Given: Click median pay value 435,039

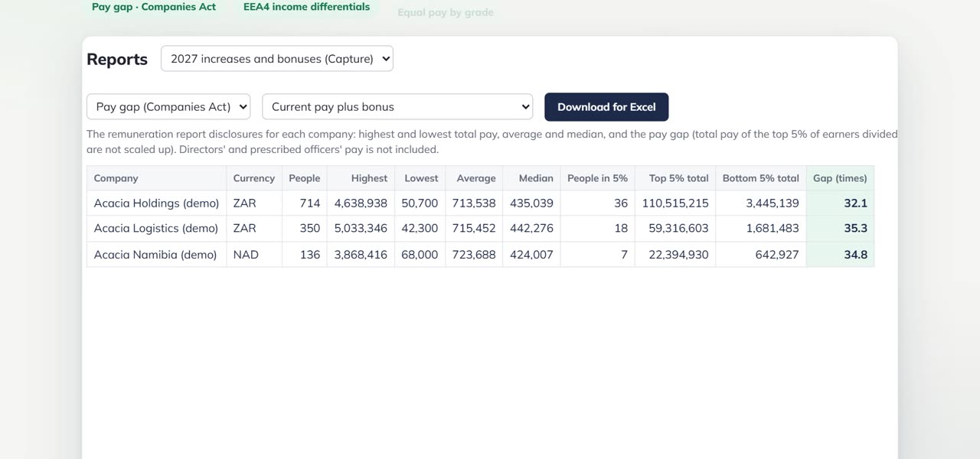Looking at the screenshot, I should 532,203.
